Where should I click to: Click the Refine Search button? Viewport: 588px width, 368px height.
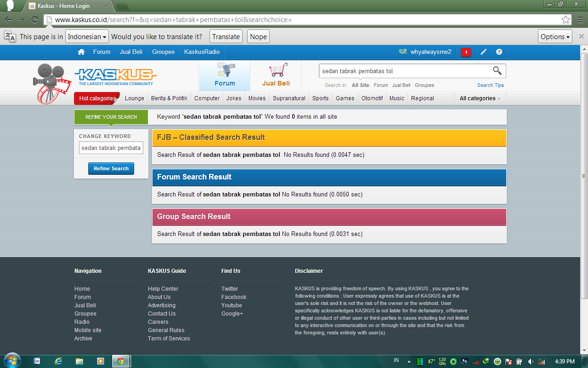pyautogui.click(x=111, y=168)
